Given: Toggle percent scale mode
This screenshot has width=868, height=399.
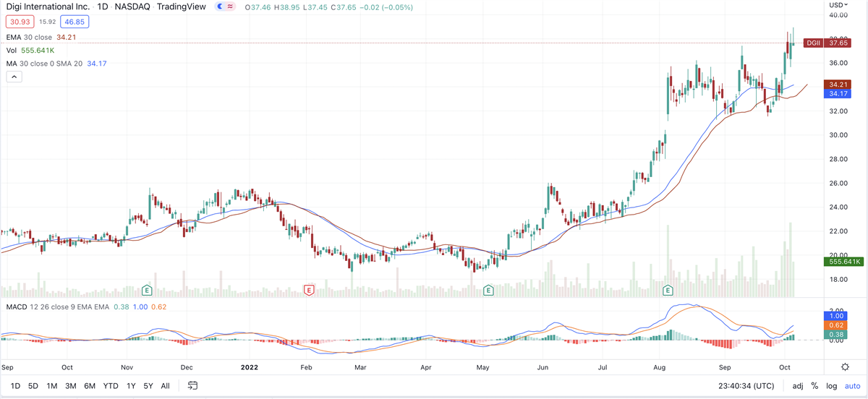Looking at the screenshot, I should [814, 386].
